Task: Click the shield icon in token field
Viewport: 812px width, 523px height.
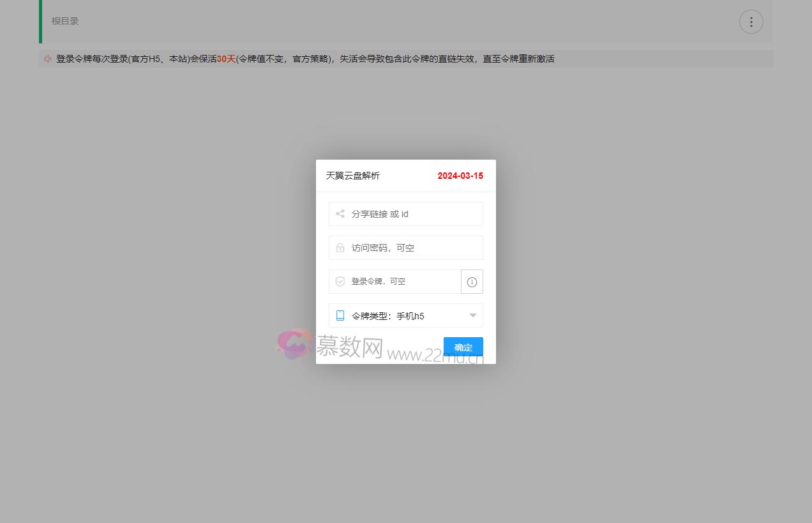Action: 340,282
